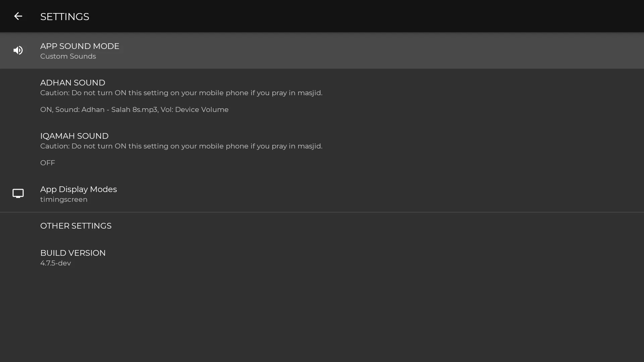Click the Iqamah Sound caution message

pyautogui.click(x=181, y=146)
